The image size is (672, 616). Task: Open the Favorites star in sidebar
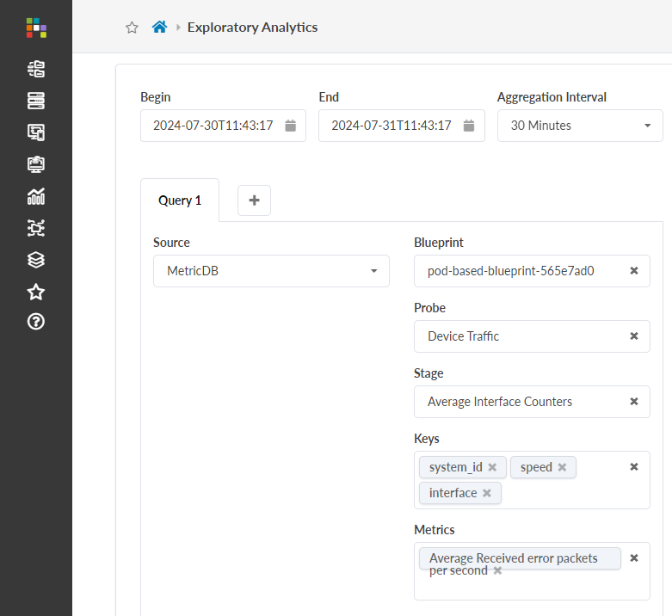[x=36, y=292]
